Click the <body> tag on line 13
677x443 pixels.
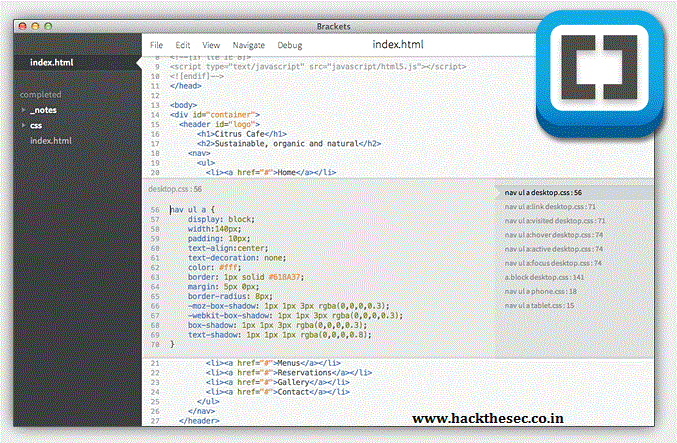183,105
